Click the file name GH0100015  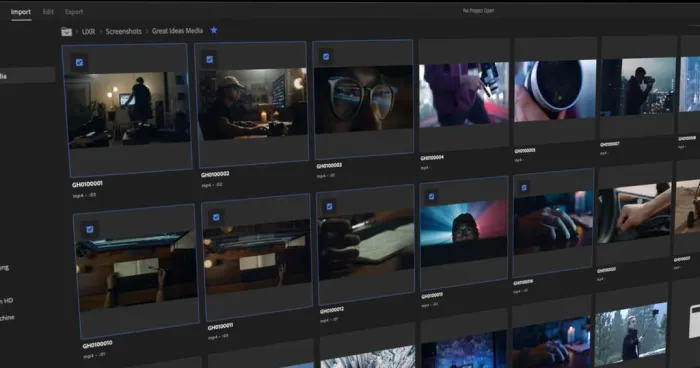coord(432,296)
